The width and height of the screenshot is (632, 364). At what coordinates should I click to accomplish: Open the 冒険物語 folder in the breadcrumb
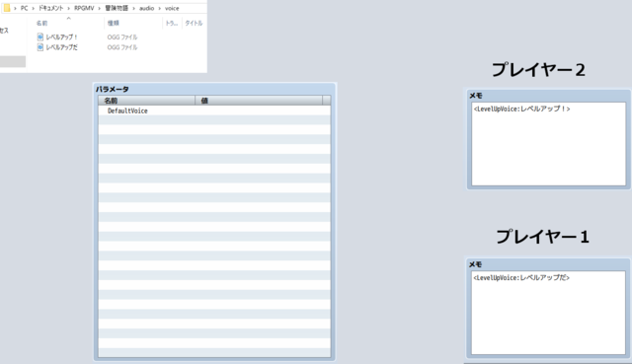click(x=117, y=8)
